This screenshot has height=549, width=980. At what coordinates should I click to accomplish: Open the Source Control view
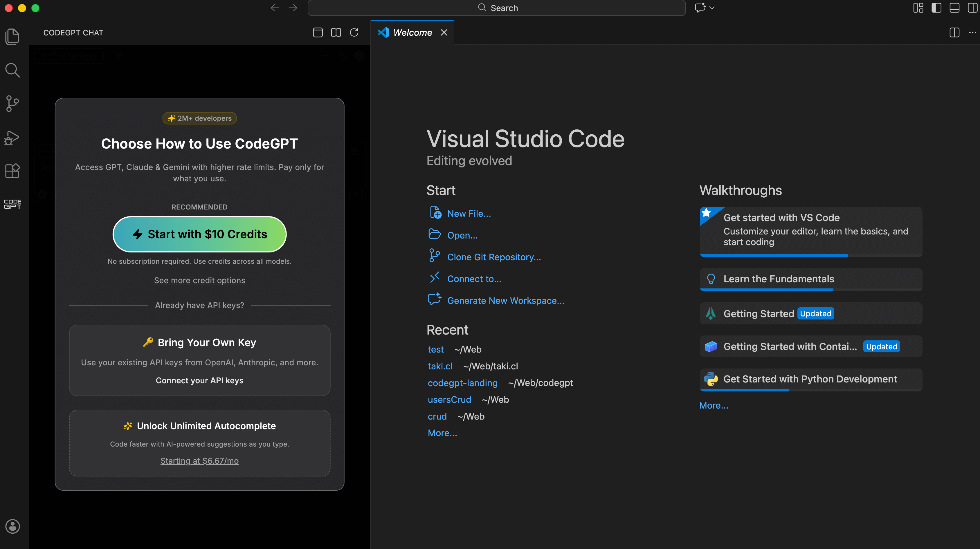click(x=12, y=103)
